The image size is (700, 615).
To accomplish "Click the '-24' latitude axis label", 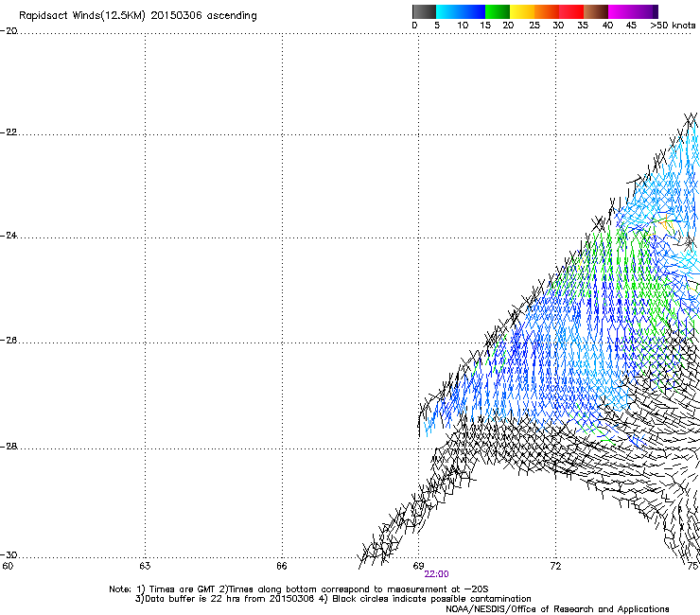I will [x=9, y=236].
